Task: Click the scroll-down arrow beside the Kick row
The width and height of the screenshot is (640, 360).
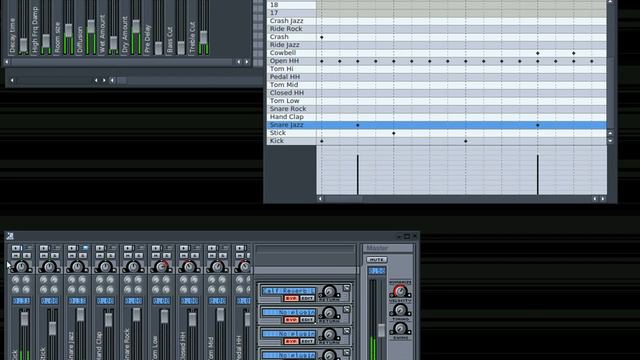Action: [x=610, y=141]
